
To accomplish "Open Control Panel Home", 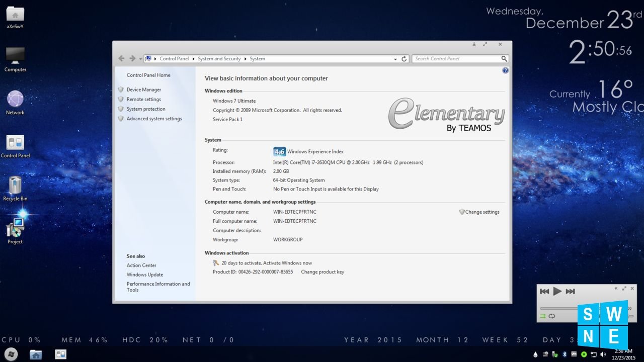I will (148, 75).
